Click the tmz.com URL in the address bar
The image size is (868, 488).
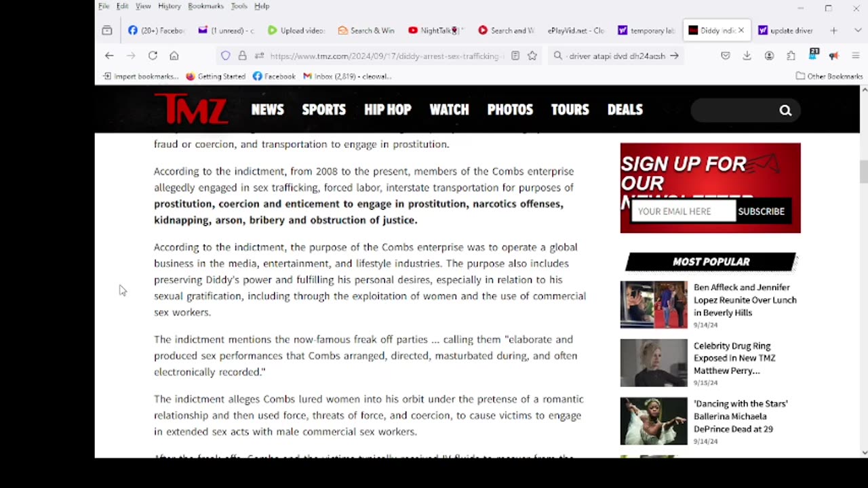pos(387,56)
